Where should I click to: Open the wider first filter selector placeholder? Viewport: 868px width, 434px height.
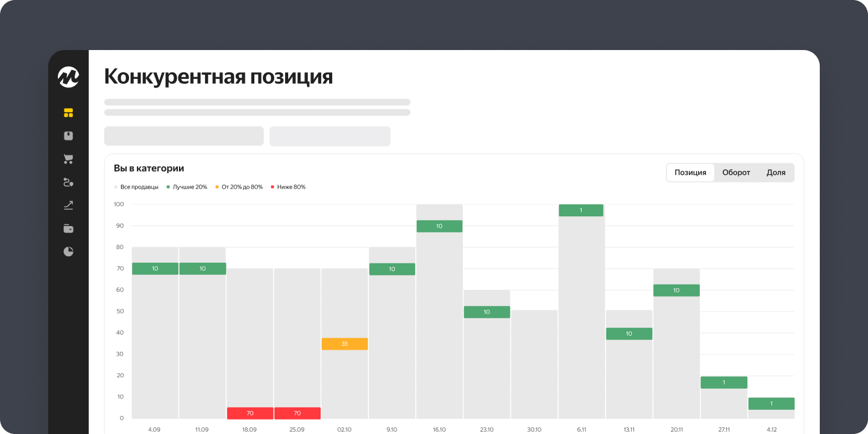pyautogui.click(x=184, y=136)
